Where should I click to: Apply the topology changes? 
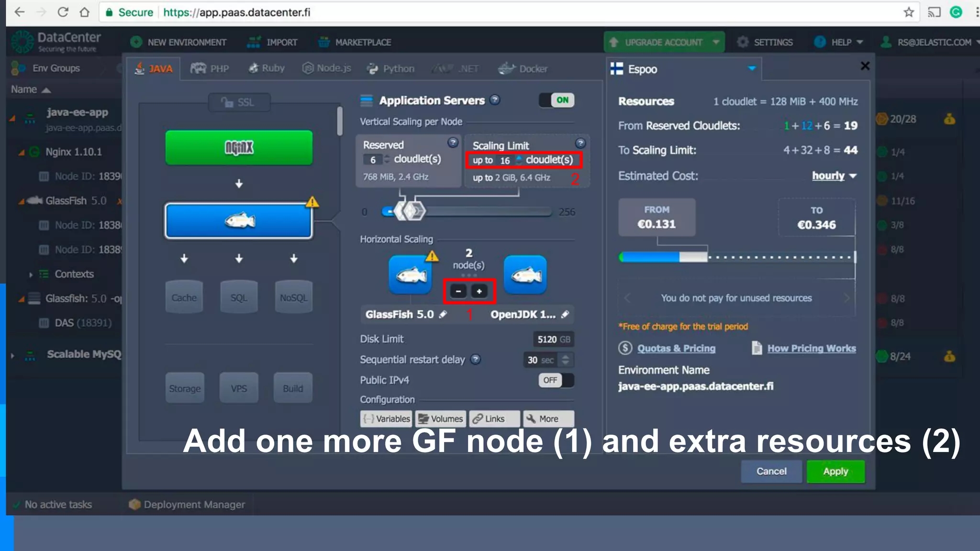point(835,471)
